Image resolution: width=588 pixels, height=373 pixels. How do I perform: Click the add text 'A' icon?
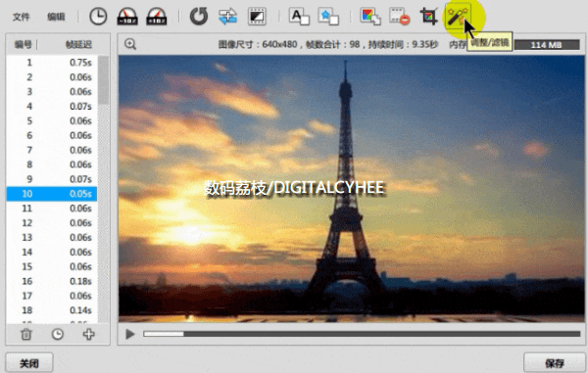tap(299, 17)
